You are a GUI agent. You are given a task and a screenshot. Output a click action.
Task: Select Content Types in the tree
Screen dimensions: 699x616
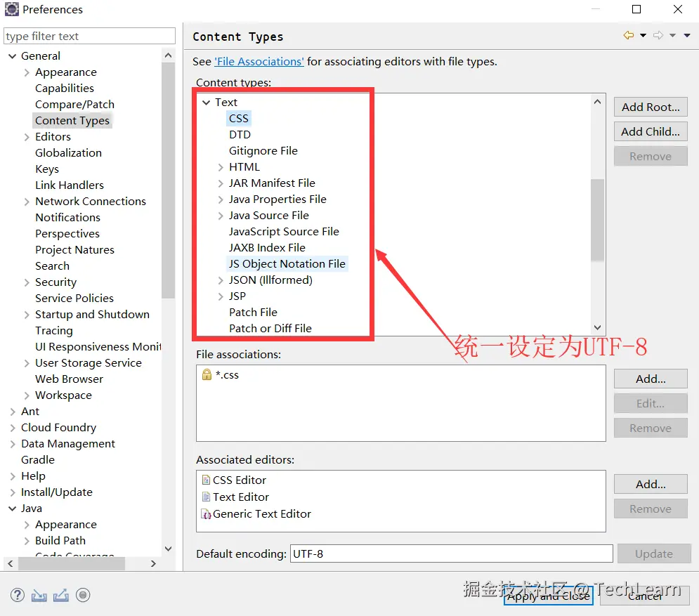point(72,120)
